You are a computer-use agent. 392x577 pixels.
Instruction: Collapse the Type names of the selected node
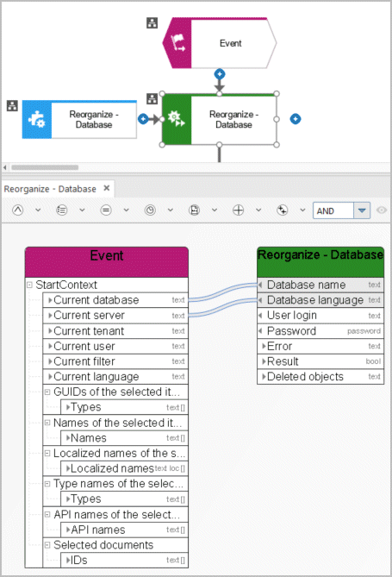pyautogui.click(x=47, y=484)
